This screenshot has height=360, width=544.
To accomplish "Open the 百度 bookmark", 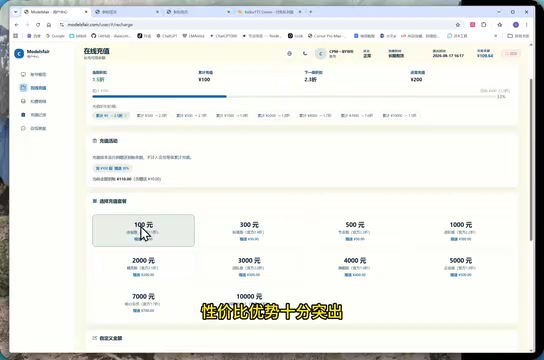I will point(34,36).
